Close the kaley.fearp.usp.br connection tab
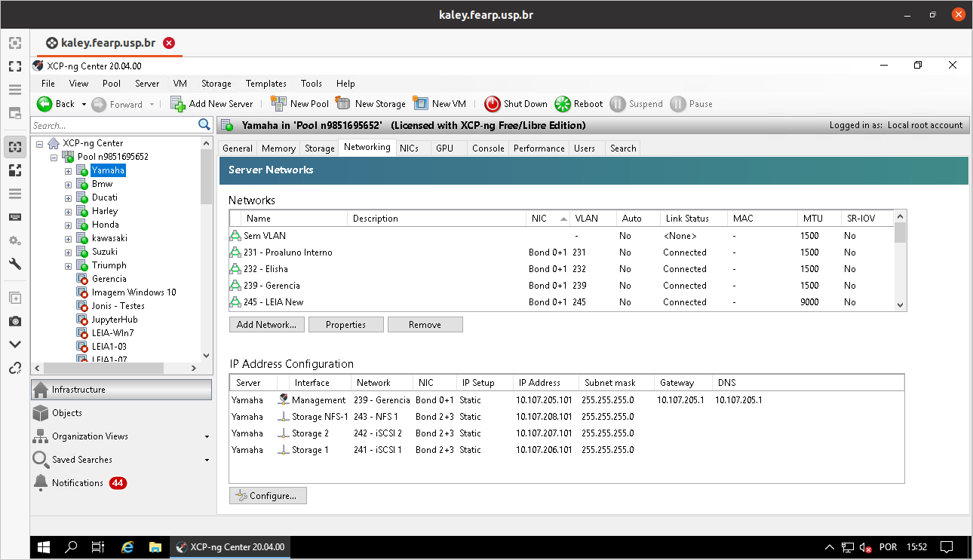The image size is (973, 560). point(169,43)
